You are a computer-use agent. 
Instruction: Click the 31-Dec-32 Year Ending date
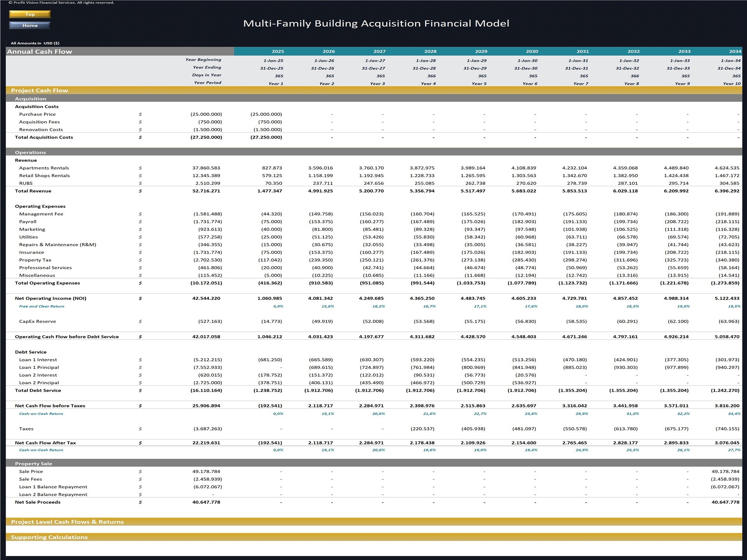coord(627,68)
